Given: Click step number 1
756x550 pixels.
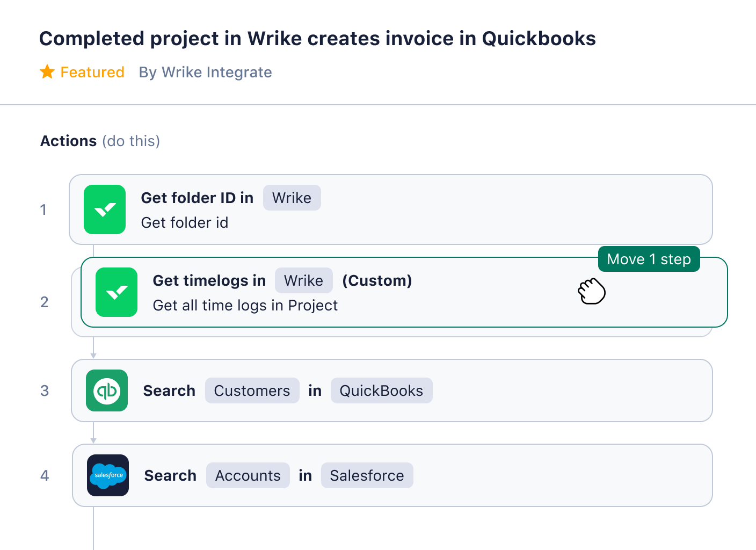Looking at the screenshot, I should pyautogui.click(x=43, y=209).
